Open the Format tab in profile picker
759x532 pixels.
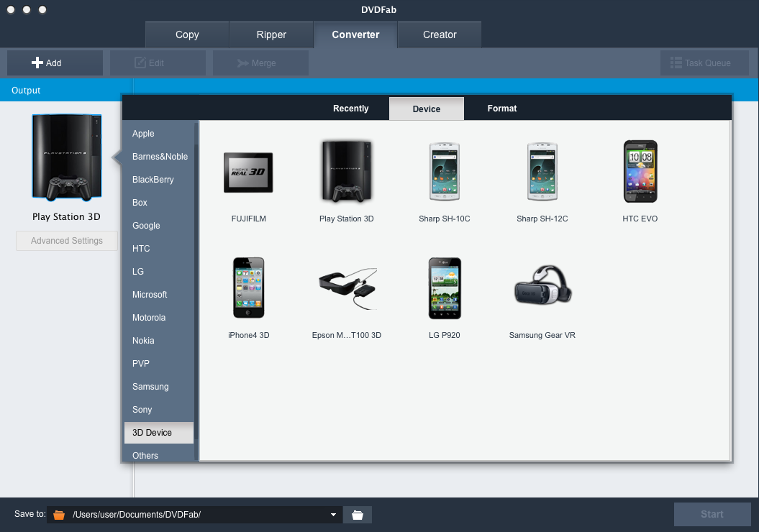coord(502,109)
